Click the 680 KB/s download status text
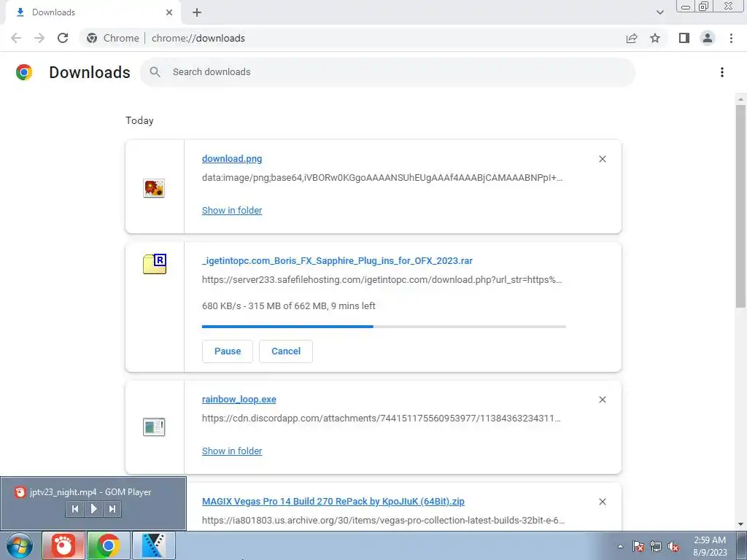 (x=289, y=306)
